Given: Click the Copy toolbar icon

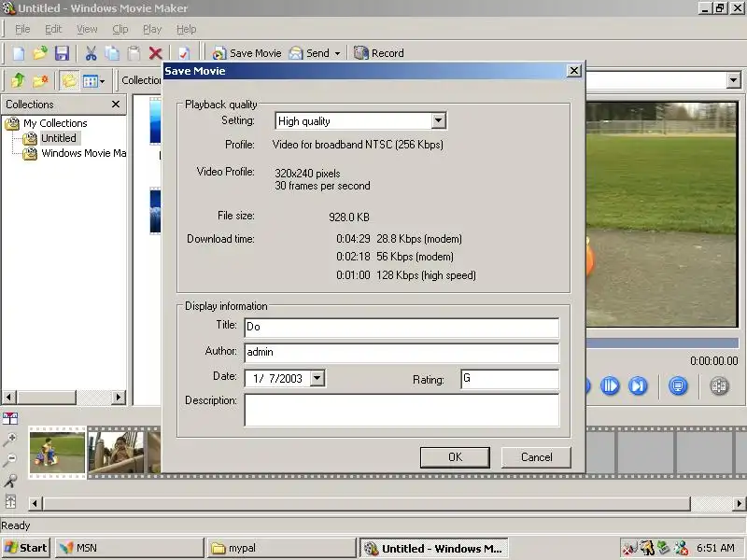Looking at the screenshot, I should (x=112, y=53).
